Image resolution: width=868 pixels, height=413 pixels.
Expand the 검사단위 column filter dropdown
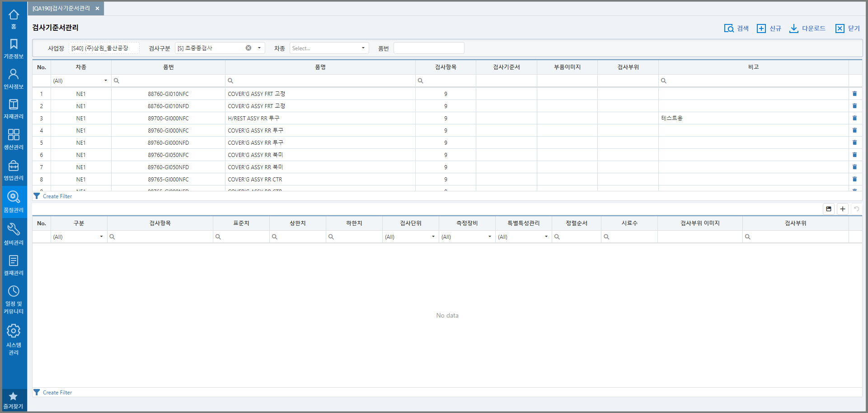[433, 237]
